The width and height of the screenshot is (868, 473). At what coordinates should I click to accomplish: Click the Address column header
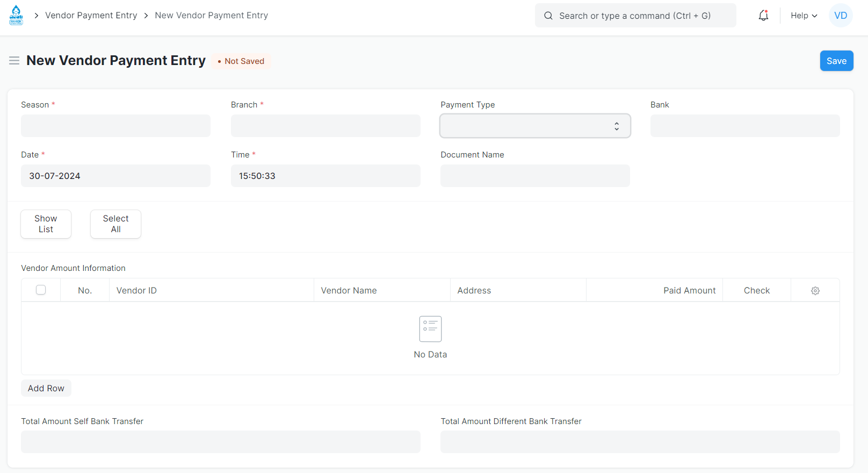pos(518,290)
